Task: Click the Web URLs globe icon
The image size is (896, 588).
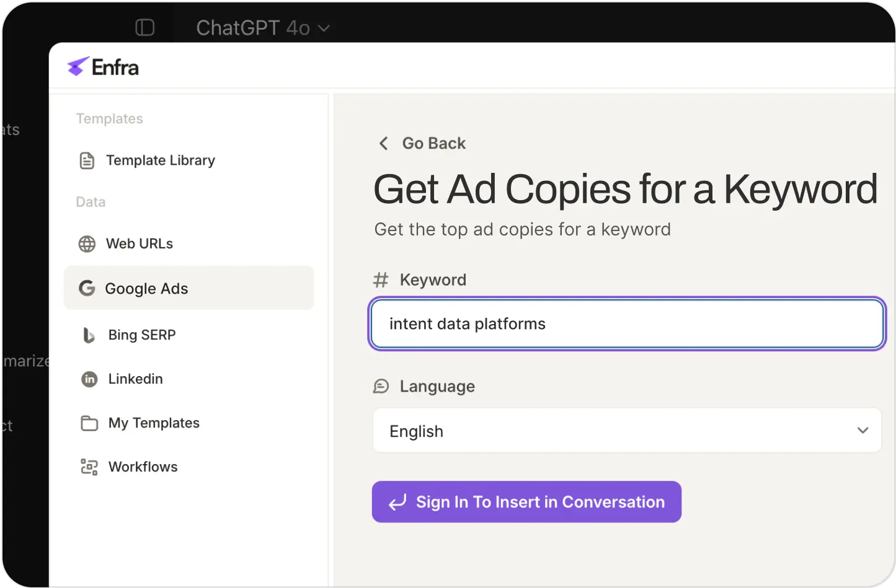Action: tap(87, 244)
